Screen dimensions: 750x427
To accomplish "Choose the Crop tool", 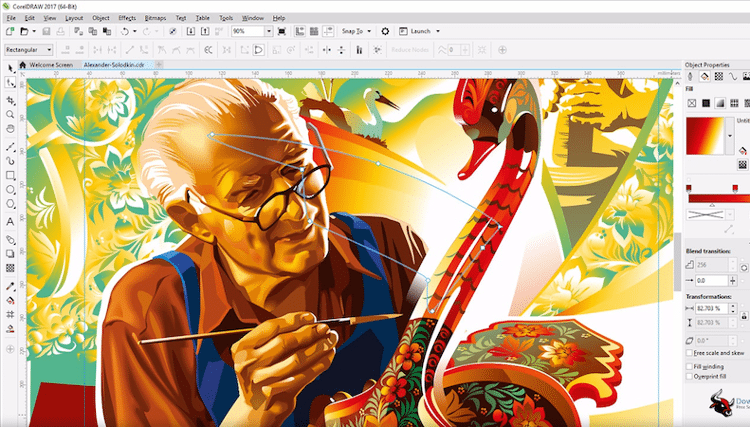I will click(x=11, y=100).
